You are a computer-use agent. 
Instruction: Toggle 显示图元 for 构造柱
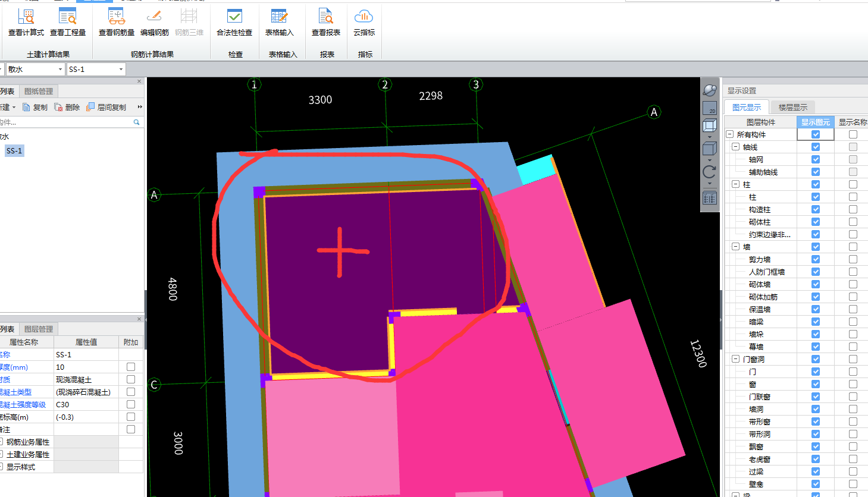coord(816,209)
